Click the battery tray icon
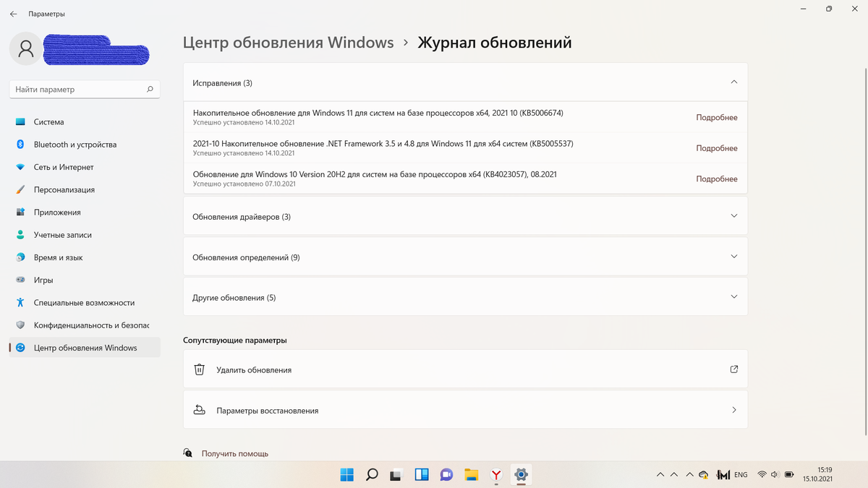 click(788, 475)
